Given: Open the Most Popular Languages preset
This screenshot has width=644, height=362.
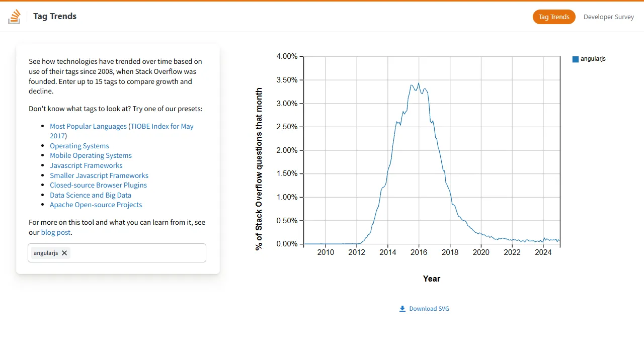Looking at the screenshot, I should click(88, 126).
